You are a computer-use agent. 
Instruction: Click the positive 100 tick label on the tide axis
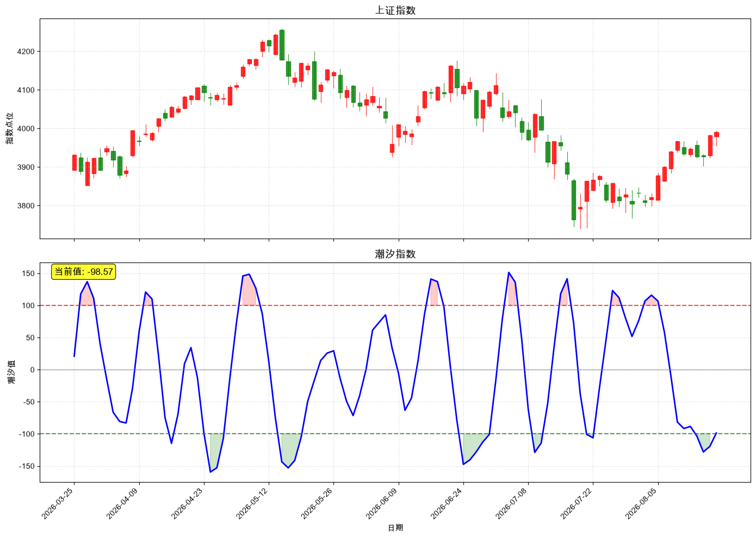pos(28,306)
